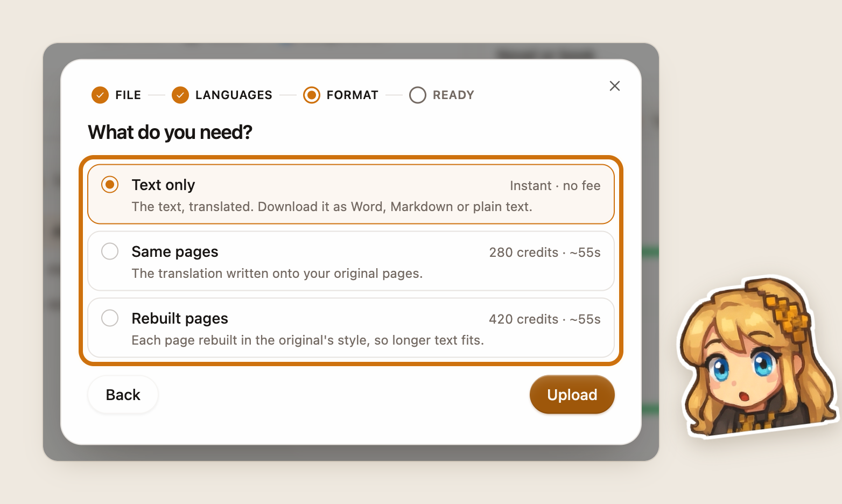The width and height of the screenshot is (842, 504).
Task: Select the Rebuilt pages radio button
Action: point(110,318)
